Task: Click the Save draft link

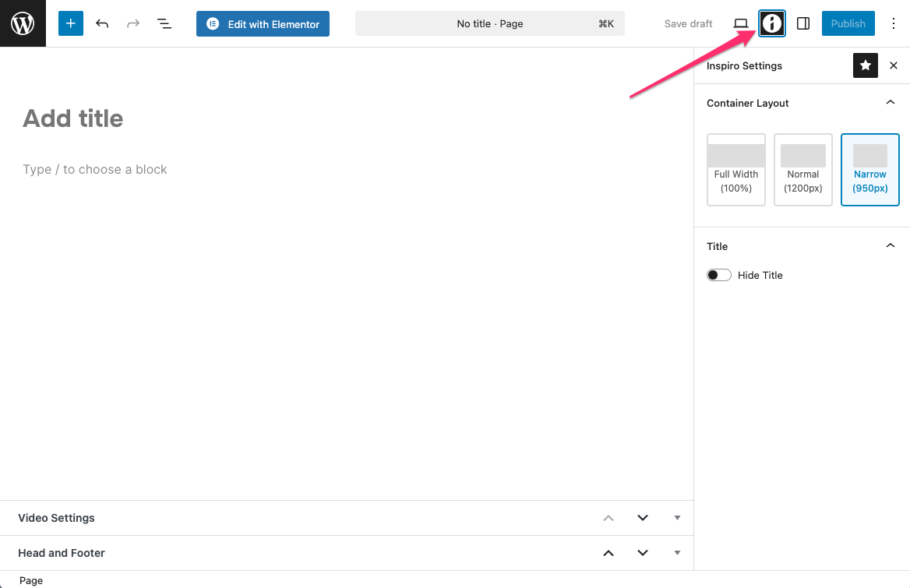Action: (688, 23)
